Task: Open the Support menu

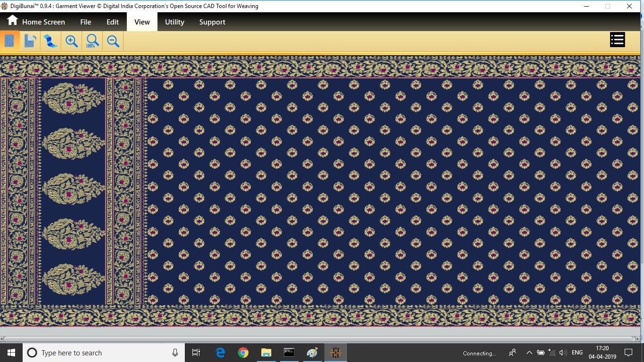Action: [x=212, y=22]
